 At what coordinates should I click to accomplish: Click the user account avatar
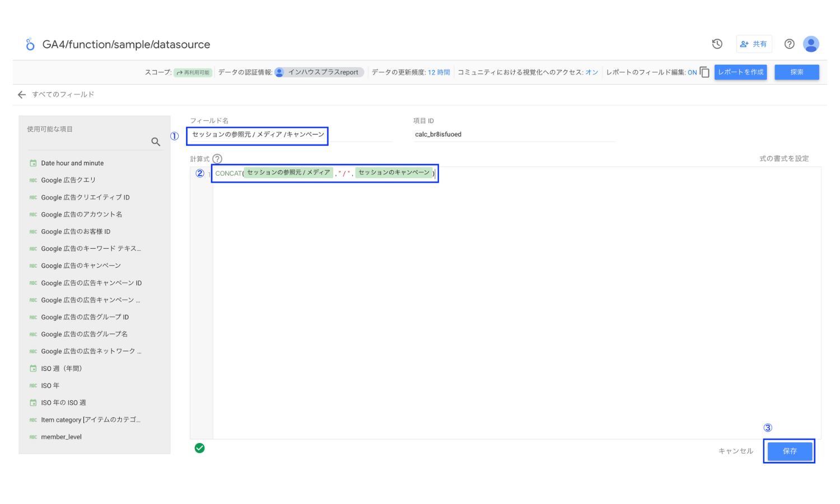pyautogui.click(x=810, y=44)
